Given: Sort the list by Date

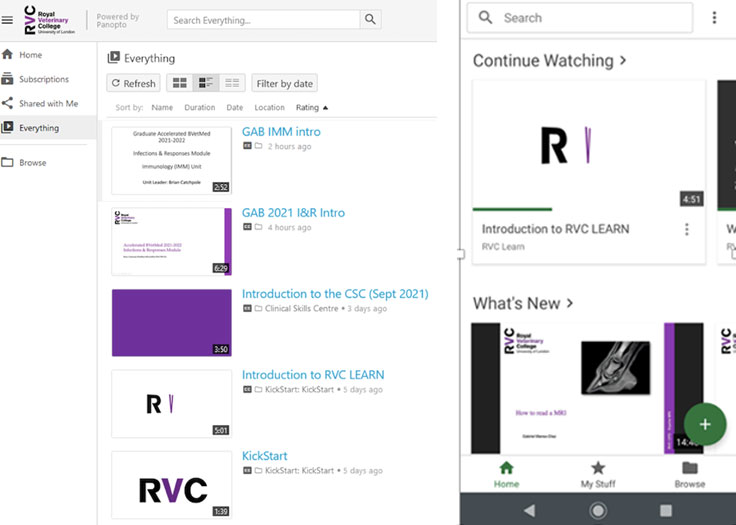Looking at the screenshot, I should (x=235, y=108).
